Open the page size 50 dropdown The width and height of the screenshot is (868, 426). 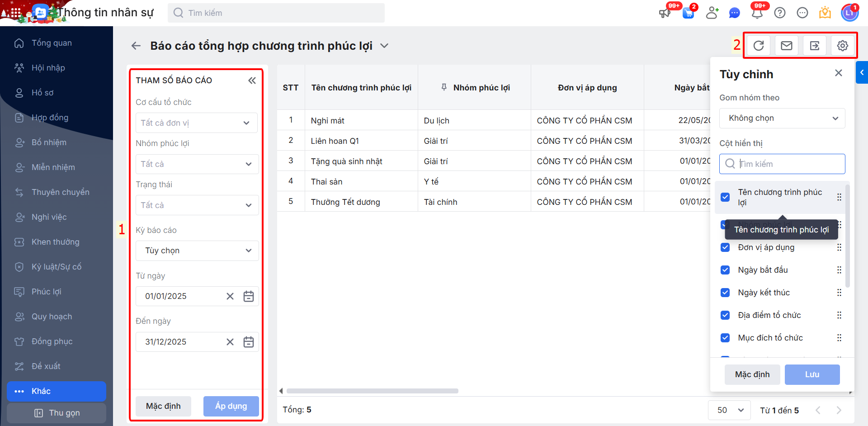730,410
